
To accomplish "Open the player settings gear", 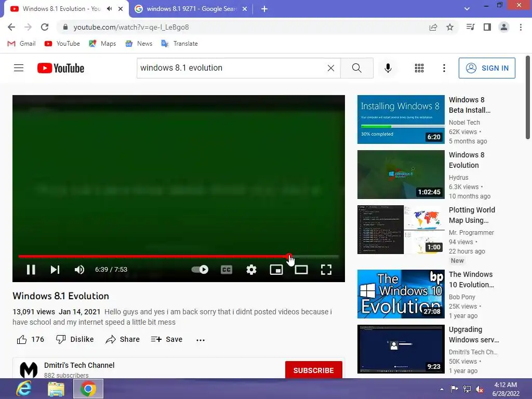I will coord(251,270).
